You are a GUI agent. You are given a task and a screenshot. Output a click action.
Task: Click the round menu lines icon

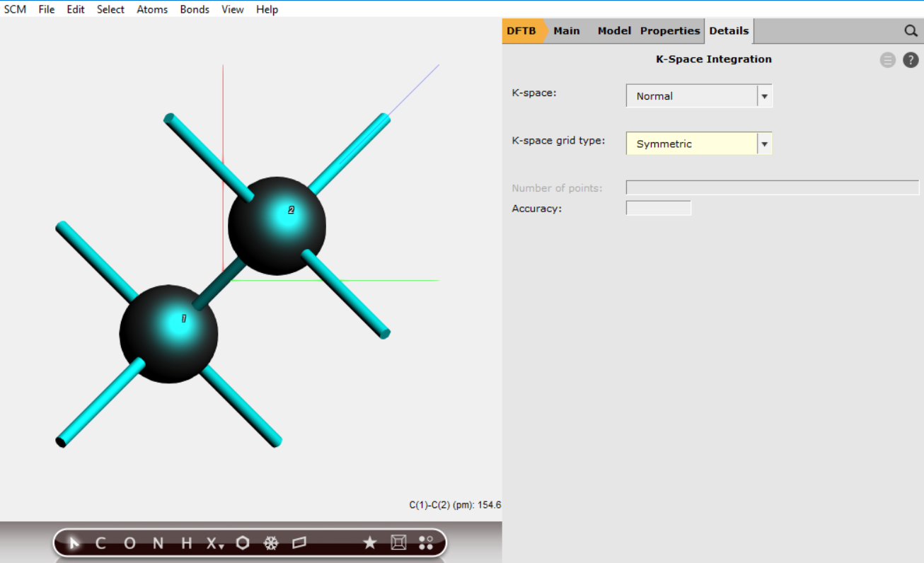pyautogui.click(x=888, y=60)
